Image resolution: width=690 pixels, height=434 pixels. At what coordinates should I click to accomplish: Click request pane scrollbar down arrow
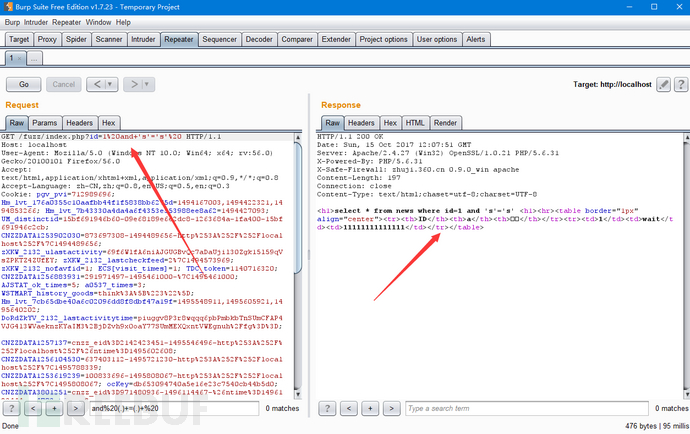pyautogui.click(x=298, y=394)
